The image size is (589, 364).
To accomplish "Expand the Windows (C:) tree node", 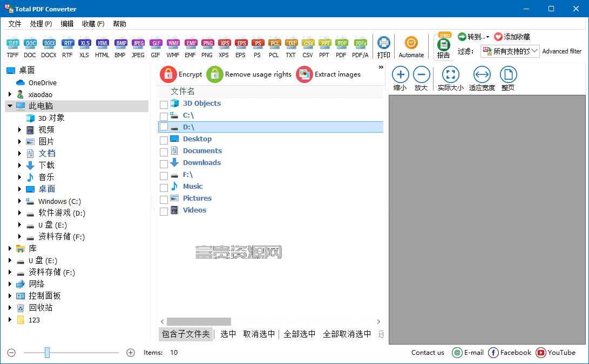I will click(x=19, y=201).
